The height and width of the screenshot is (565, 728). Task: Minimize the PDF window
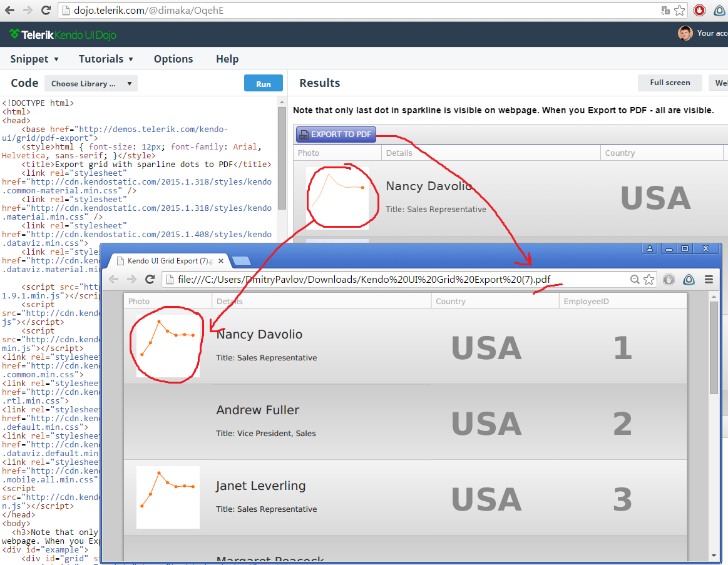pyautogui.click(x=669, y=249)
